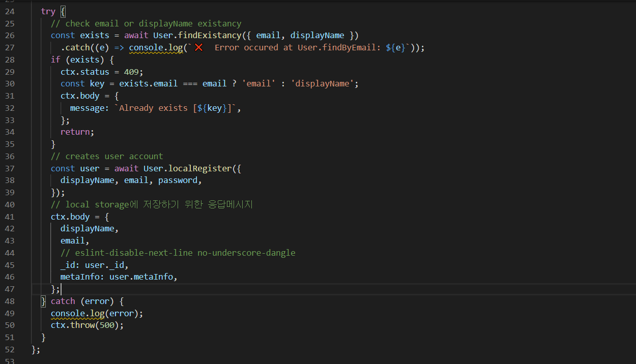Click line number 31 in the gutter
Image resolution: width=636 pixels, height=364 pixels.
coord(10,96)
